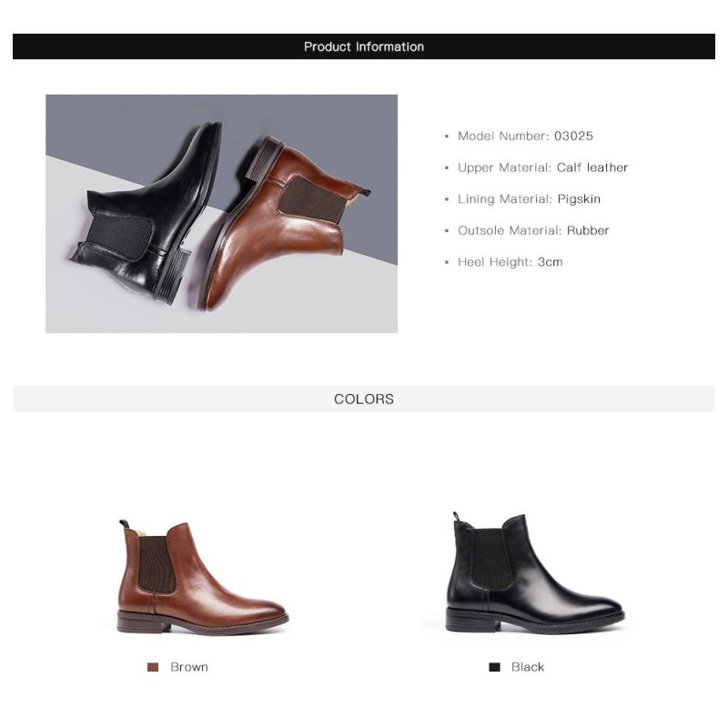
Task: Click the Upper Material Calf leather line
Action: (x=542, y=167)
